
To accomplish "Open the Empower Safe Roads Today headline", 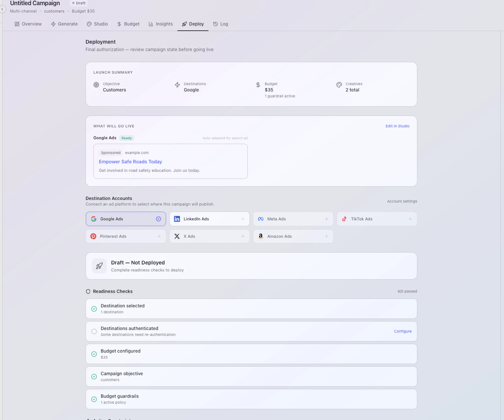I will (x=130, y=162).
